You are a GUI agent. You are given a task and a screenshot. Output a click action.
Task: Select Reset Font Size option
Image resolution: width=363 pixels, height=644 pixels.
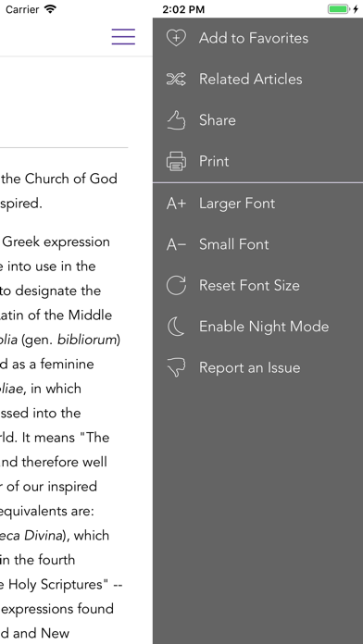tap(257, 285)
